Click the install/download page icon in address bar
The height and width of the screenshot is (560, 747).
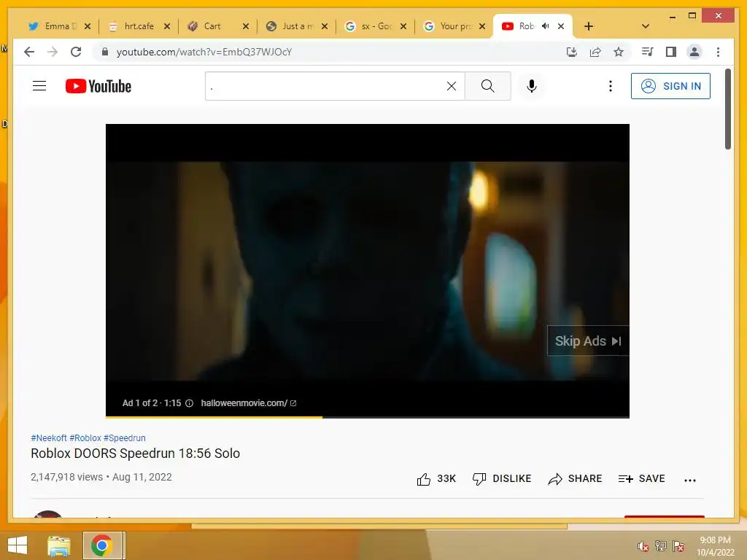pyautogui.click(x=572, y=52)
